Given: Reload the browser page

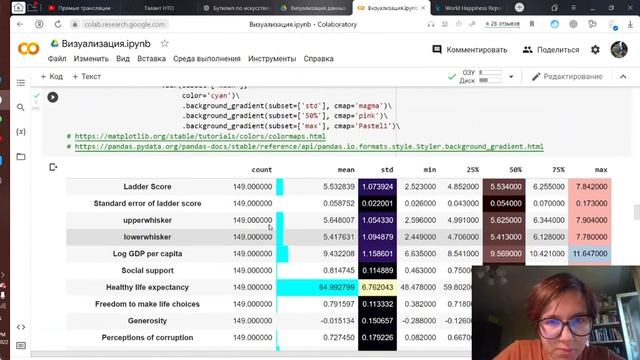Looking at the screenshot, I should (x=58, y=24).
